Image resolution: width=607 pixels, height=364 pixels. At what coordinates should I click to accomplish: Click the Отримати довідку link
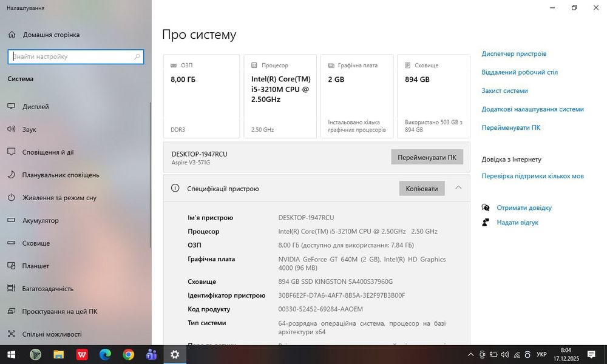pos(524,207)
